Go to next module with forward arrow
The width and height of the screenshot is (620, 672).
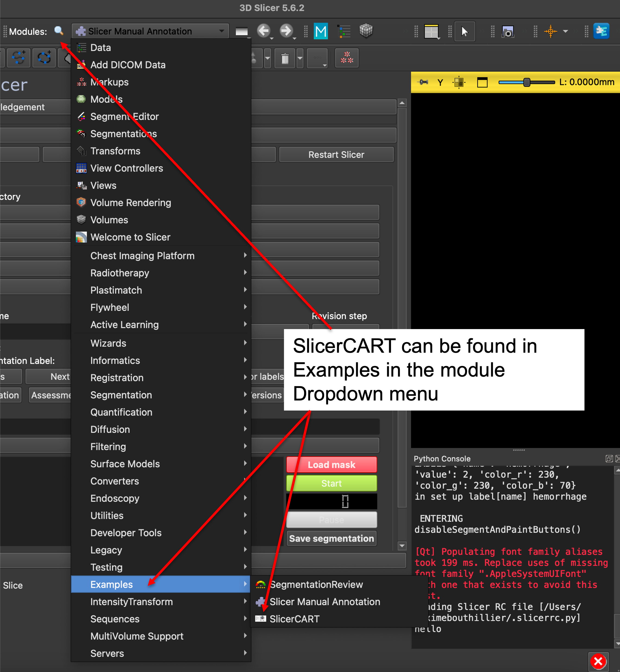click(287, 31)
